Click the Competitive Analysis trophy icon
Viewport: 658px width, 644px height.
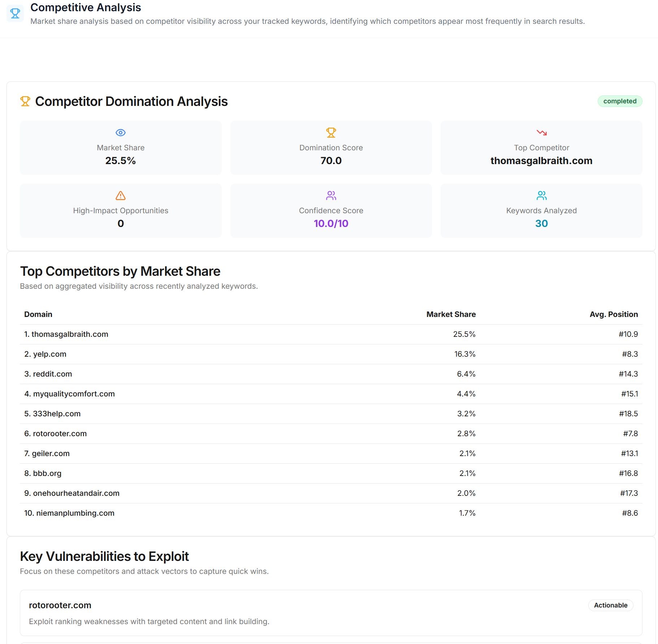coord(15,13)
